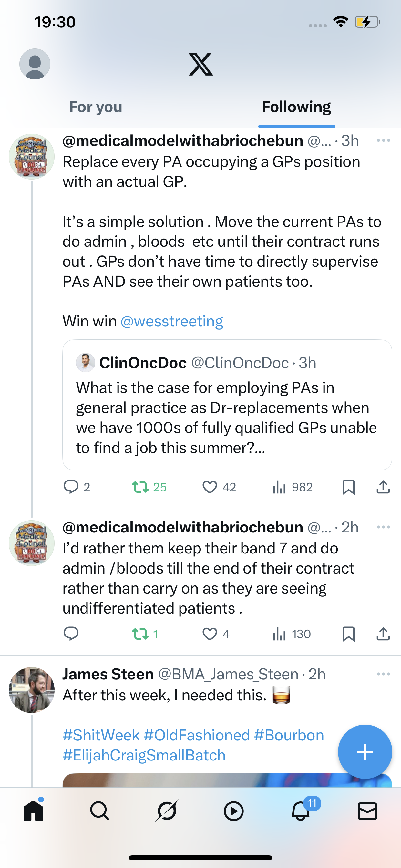Open the Search tab in bottom bar
The image size is (401, 868).
pos(100,811)
